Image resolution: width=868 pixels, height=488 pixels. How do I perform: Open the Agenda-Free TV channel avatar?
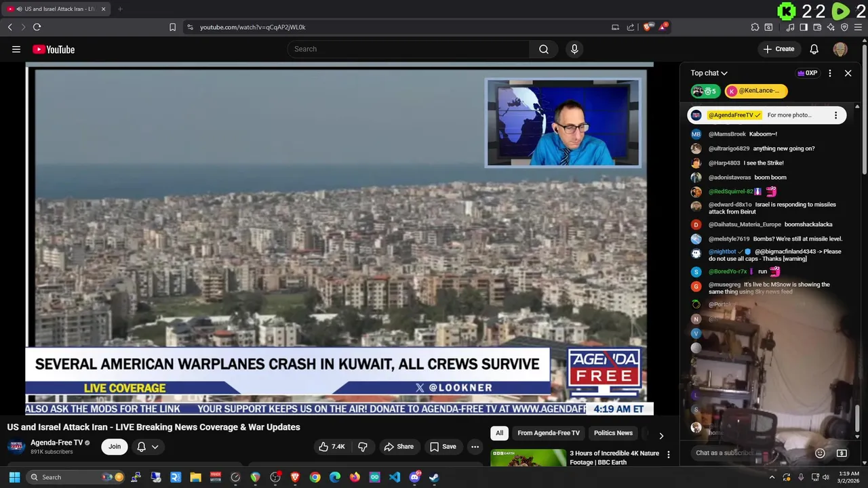click(16, 446)
